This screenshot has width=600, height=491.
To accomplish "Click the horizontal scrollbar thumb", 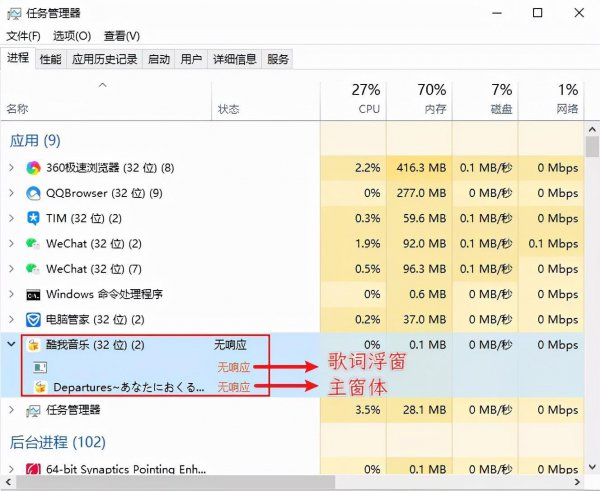I will click(x=175, y=482).
